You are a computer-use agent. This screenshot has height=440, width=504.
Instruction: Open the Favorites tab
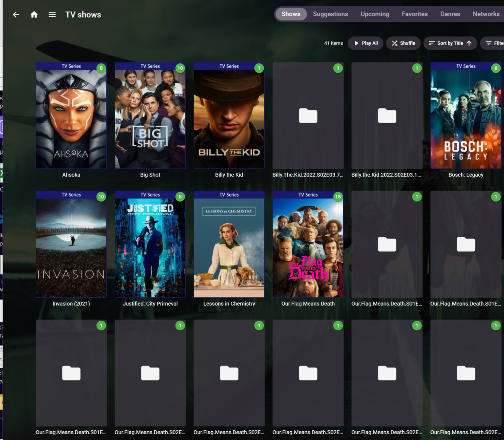point(415,14)
